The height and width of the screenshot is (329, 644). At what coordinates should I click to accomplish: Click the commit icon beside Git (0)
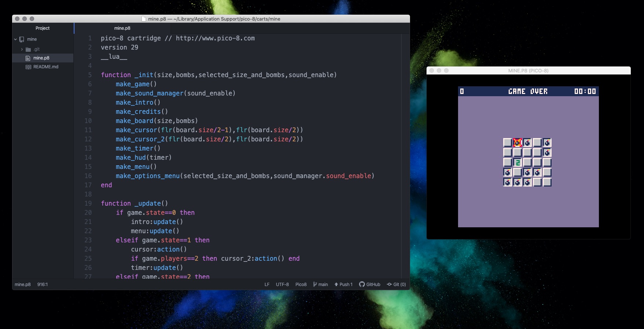click(x=389, y=284)
